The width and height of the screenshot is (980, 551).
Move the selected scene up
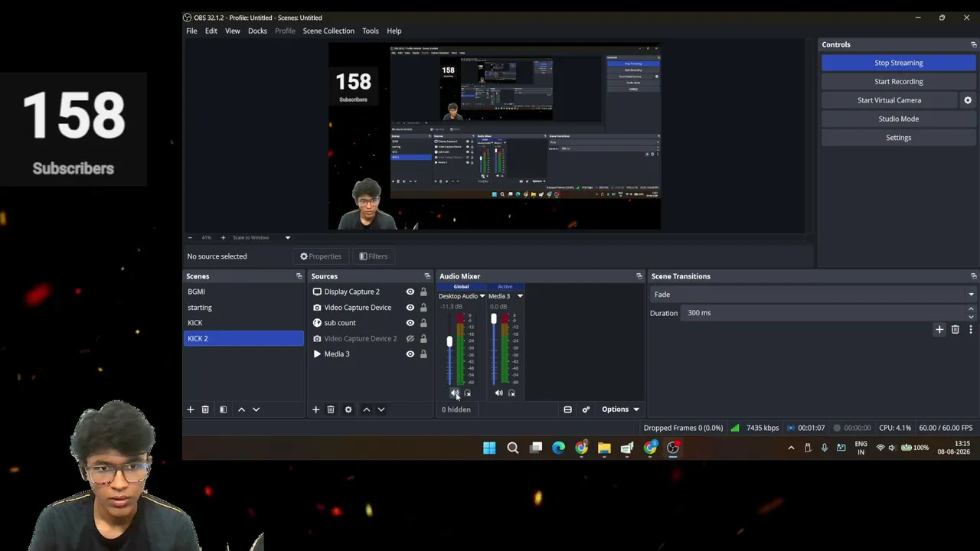241,409
